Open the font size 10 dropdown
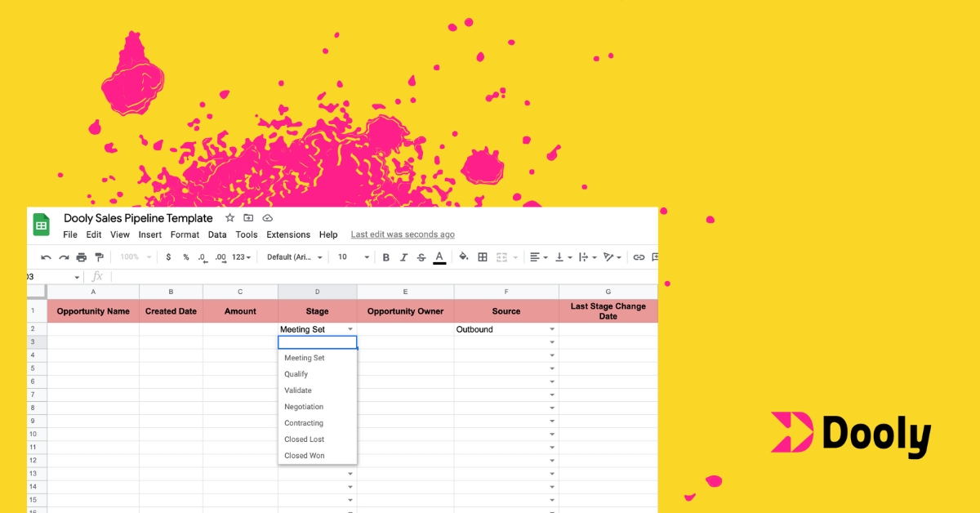Image resolution: width=980 pixels, height=513 pixels. tap(354, 257)
